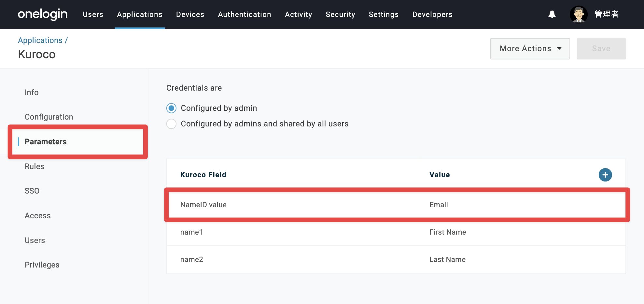Image resolution: width=644 pixels, height=304 pixels.
Task: Open the Developers menu
Action: 432,14
